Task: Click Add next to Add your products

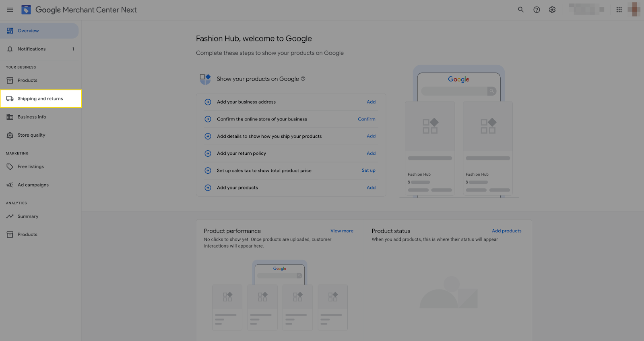Action: (x=371, y=188)
